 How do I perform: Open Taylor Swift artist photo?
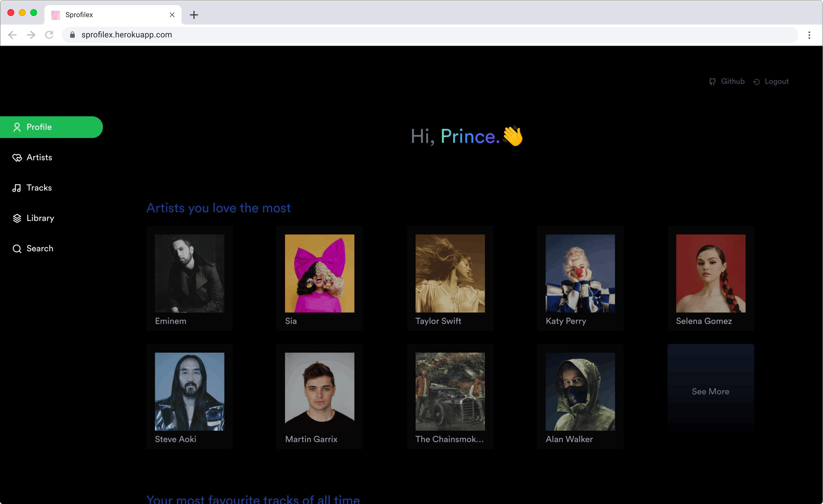click(450, 273)
